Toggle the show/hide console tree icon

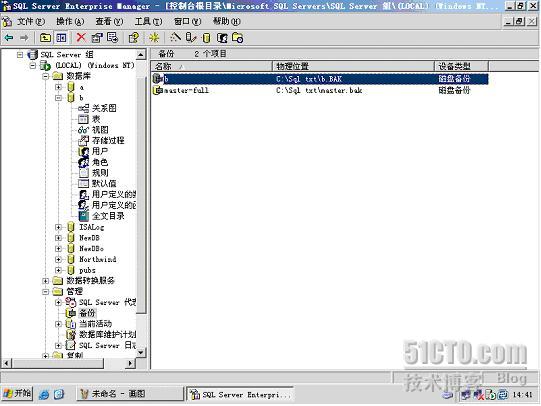61,38
